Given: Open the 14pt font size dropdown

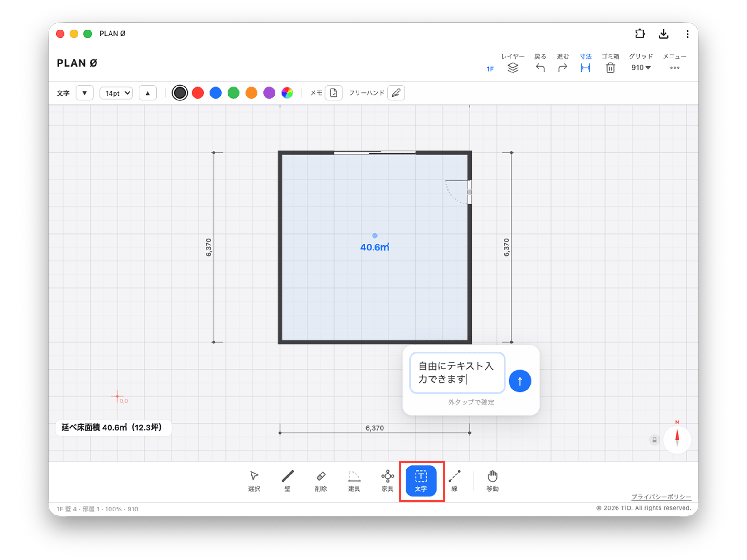Looking at the screenshot, I should point(116,93).
